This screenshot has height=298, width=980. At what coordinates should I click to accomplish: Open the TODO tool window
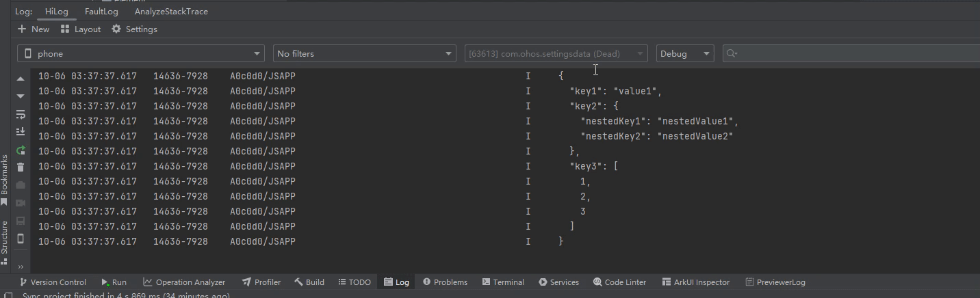pyautogui.click(x=354, y=282)
